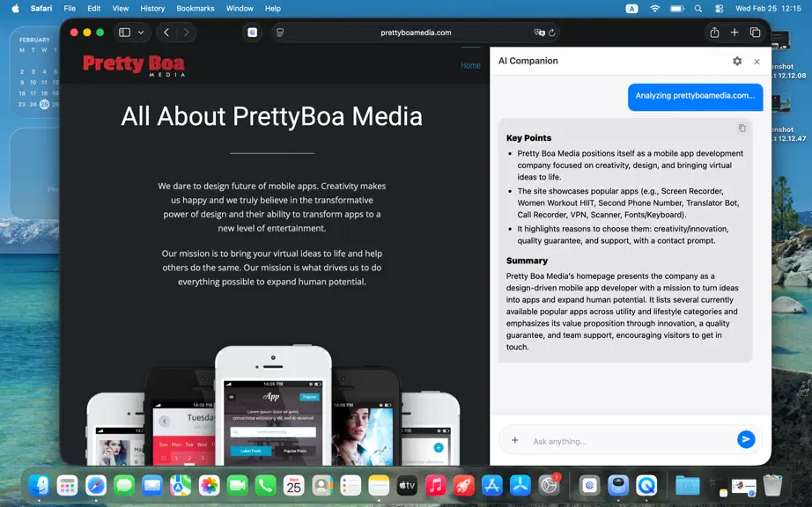Focus the 'Ask anything...' input field
The height and width of the screenshot is (507, 812).
pyautogui.click(x=629, y=441)
